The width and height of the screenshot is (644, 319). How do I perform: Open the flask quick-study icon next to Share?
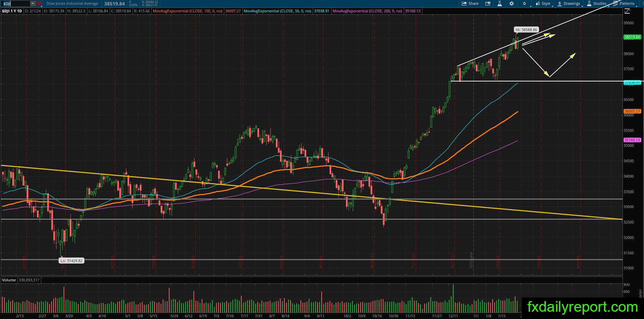499,3
